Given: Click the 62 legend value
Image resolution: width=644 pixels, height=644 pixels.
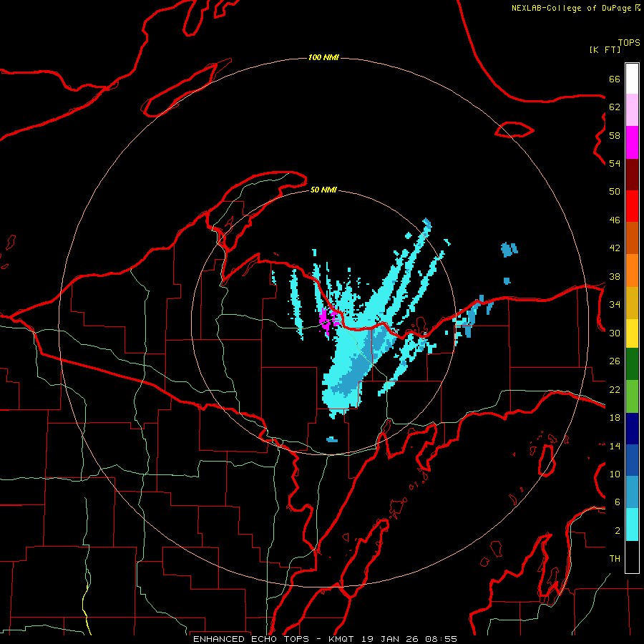Looking at the screenshot, I should click(615, 107).
